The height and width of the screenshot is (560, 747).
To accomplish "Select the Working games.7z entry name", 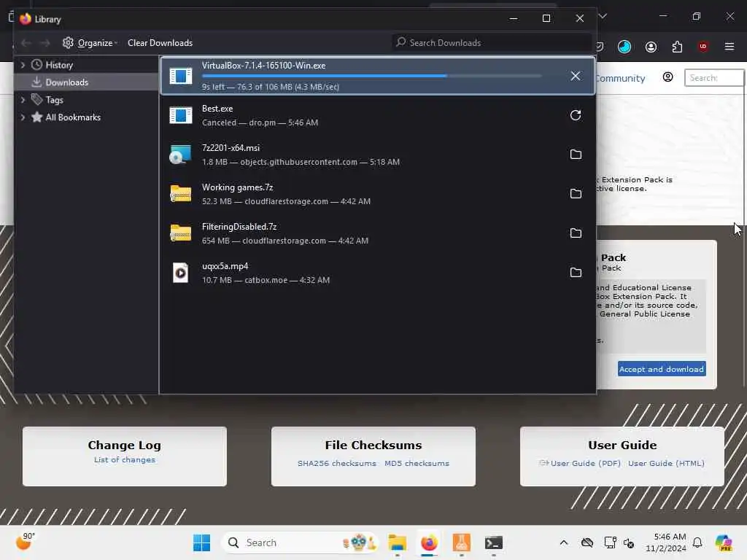I will pyautogui.click(x=237, y=187).
